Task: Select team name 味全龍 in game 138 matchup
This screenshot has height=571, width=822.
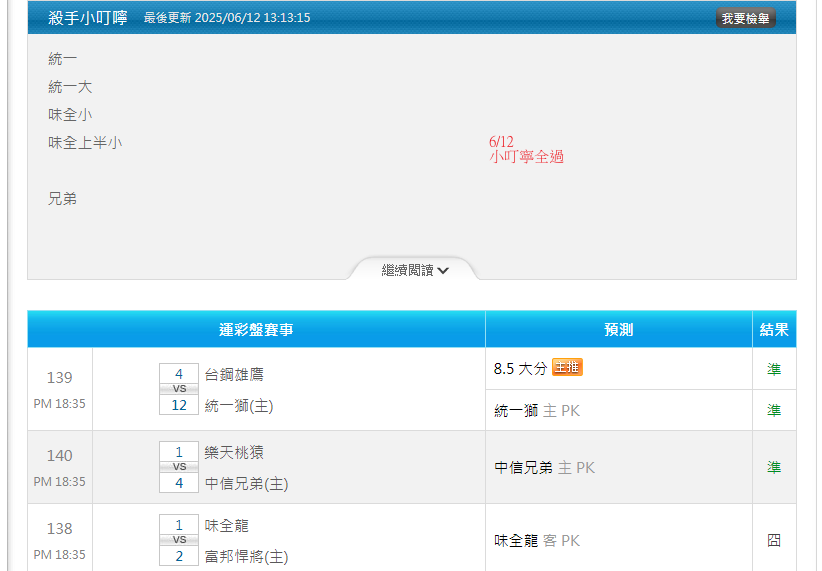Action: tap(226, 525)
